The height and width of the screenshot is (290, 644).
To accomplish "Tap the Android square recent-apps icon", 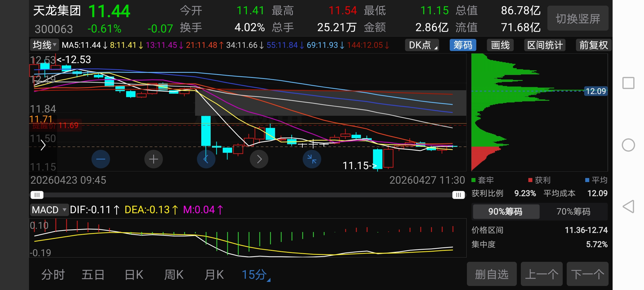I will pyautogui.click(x=628, y=83).
